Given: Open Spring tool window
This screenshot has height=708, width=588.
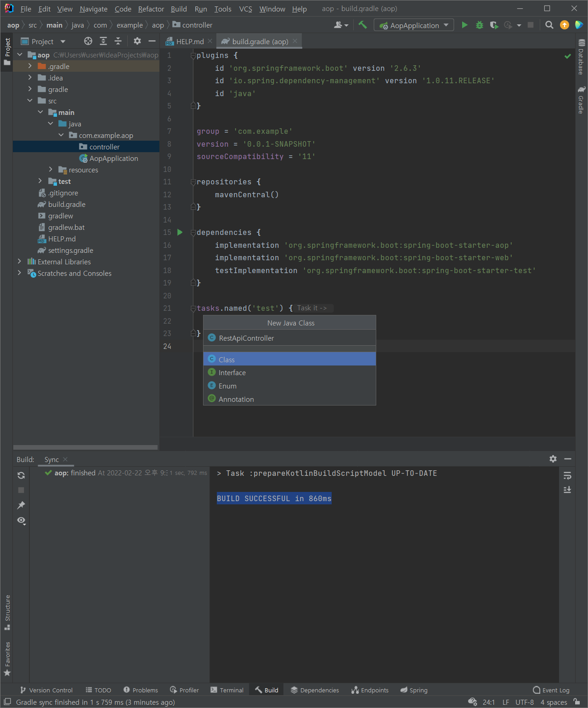Looking at the screenshot, I should (x=413, y=690).
